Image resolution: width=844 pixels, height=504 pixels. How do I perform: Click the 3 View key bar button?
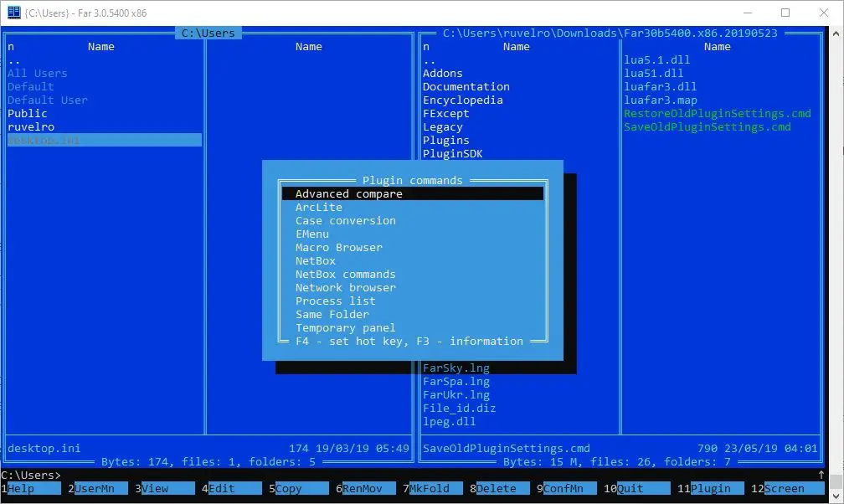point(164,488)
